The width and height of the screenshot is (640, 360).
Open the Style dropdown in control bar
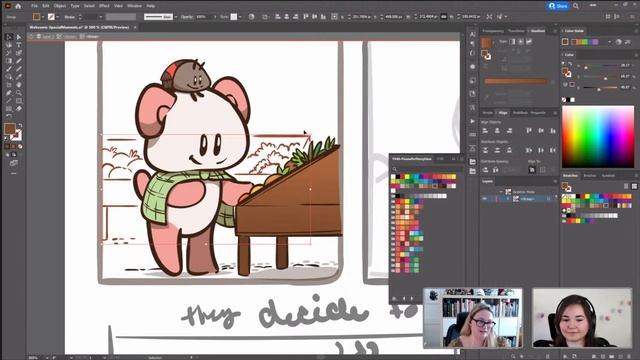(240, 17)
